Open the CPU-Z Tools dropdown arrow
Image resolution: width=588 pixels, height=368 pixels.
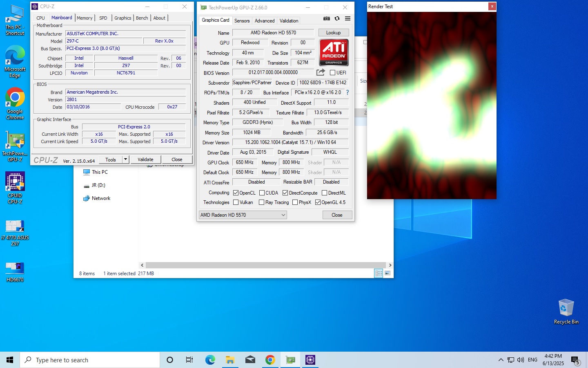point(126,159)
